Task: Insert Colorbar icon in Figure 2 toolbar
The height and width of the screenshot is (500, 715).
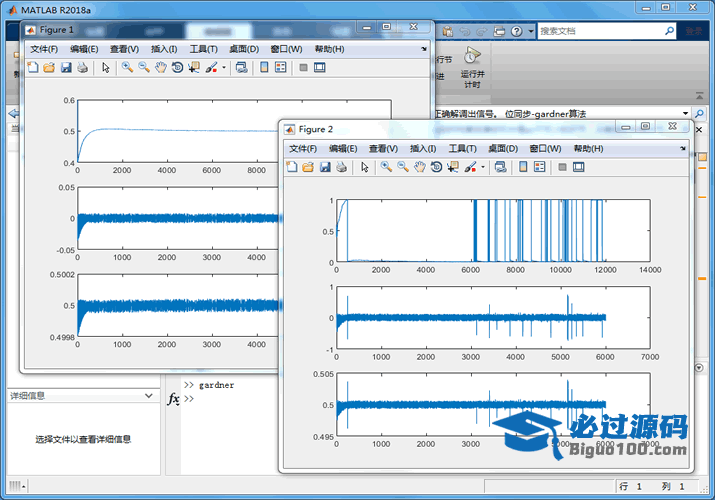Action: tap(523, 167)
